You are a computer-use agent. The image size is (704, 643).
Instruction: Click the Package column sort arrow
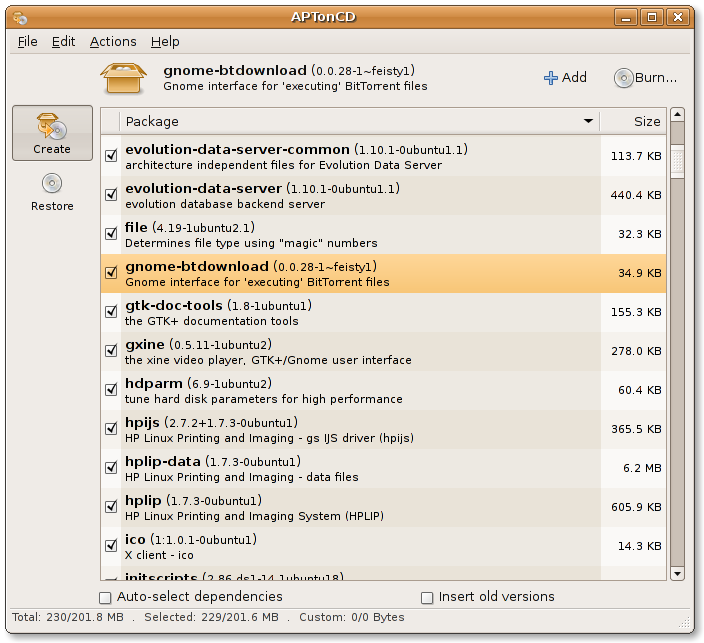pyautogui.click(x=588, y=121)
